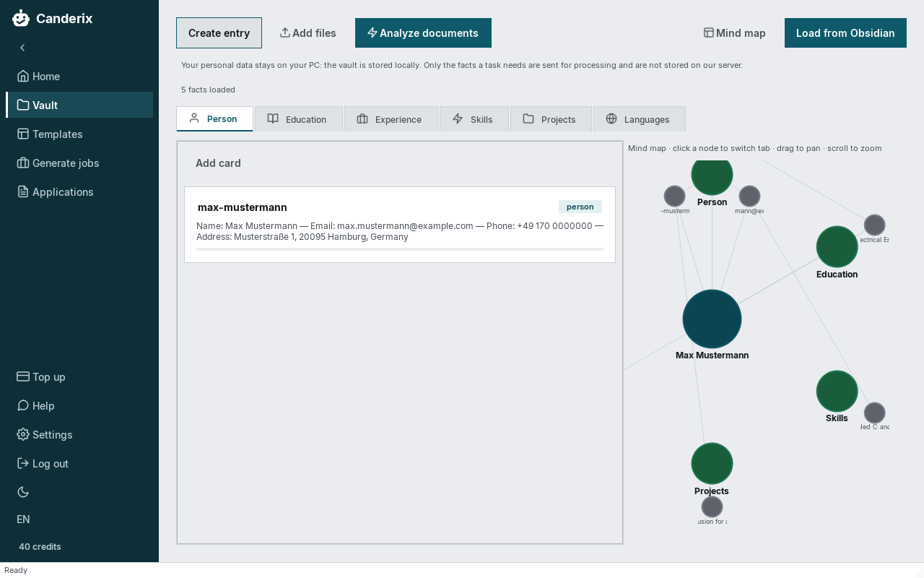The image size is (924, 578).
Task: Collapse the sidebar with the chevron arrow
Action: tap(22, 48)
